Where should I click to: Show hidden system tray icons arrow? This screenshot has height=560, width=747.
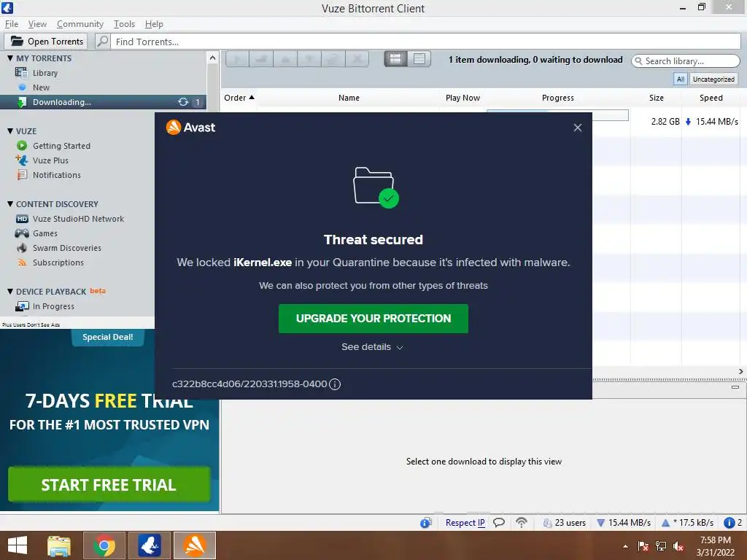[625, 546]
